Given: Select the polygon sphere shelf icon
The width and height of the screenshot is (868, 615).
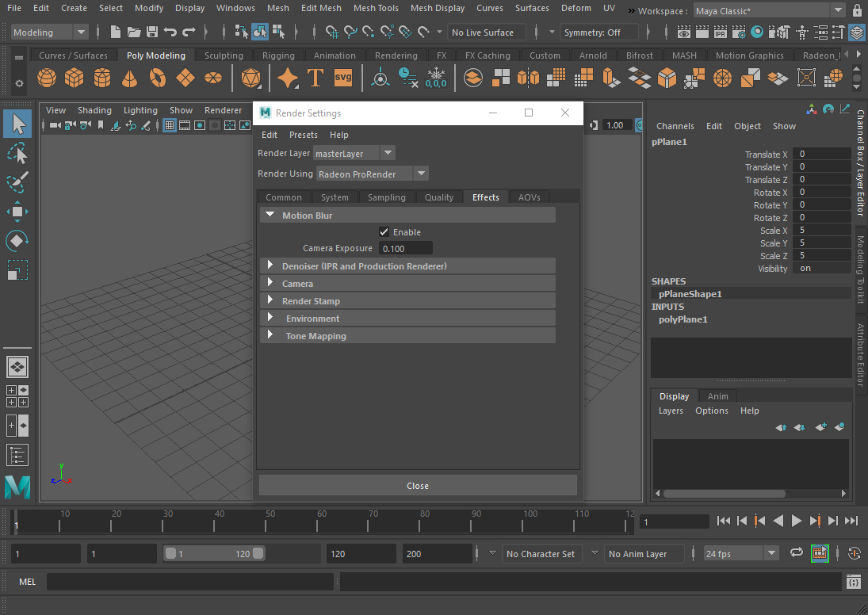Looking at the screenshot, I should coord(47,78).
